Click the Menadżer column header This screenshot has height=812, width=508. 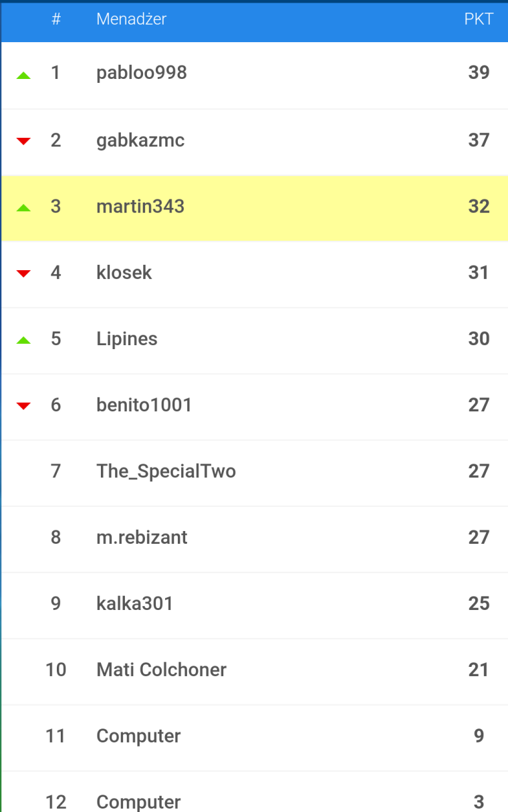tap(131, 19)
